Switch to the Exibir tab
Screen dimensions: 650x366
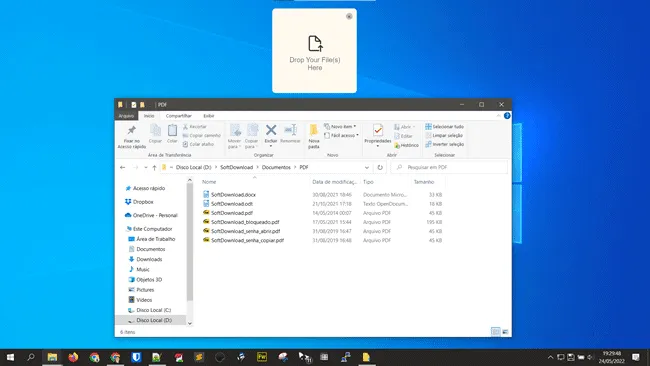pos(209,116)
